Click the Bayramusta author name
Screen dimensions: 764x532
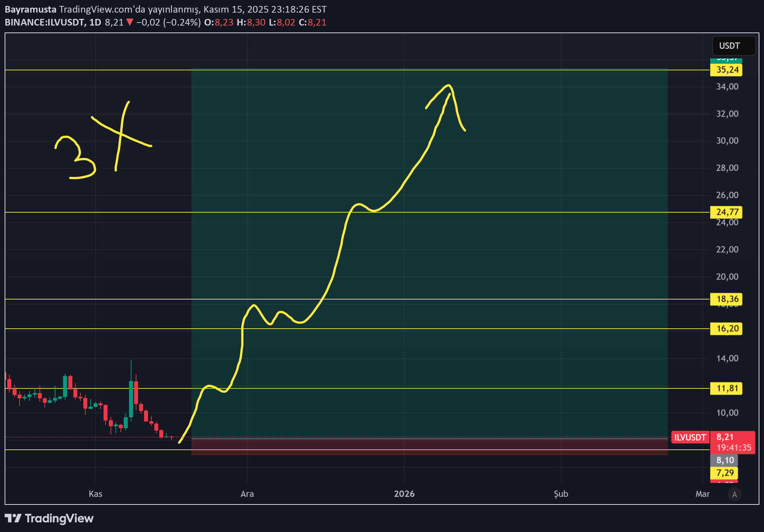click(30, 9)
